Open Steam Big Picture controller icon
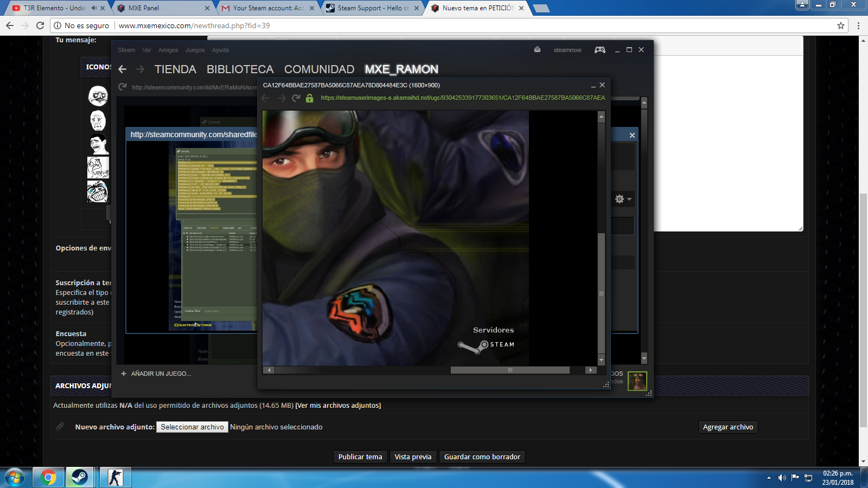This screenshot has width=868, height=488. point(599,50)
